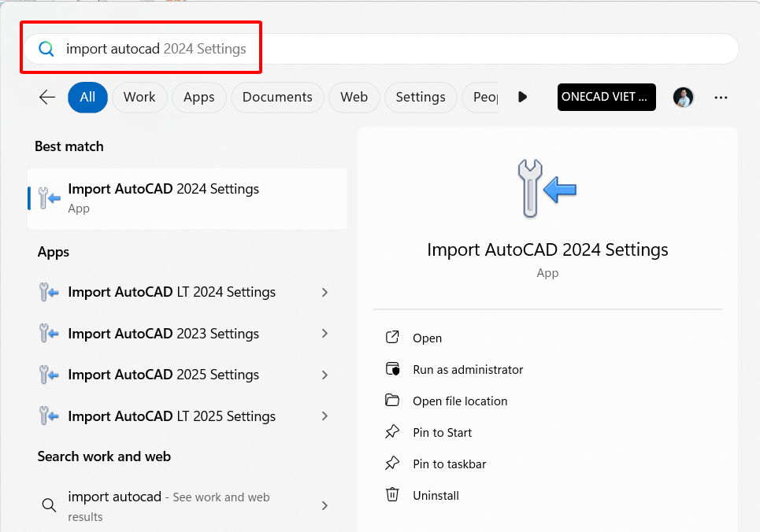
Task: Switch to the Settings filter tab
Action: click(421, 98)
